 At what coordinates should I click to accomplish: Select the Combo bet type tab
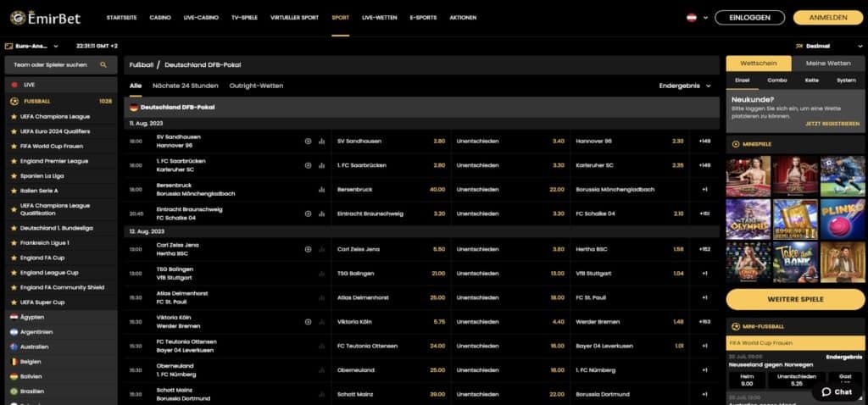(x=777, y=80)
